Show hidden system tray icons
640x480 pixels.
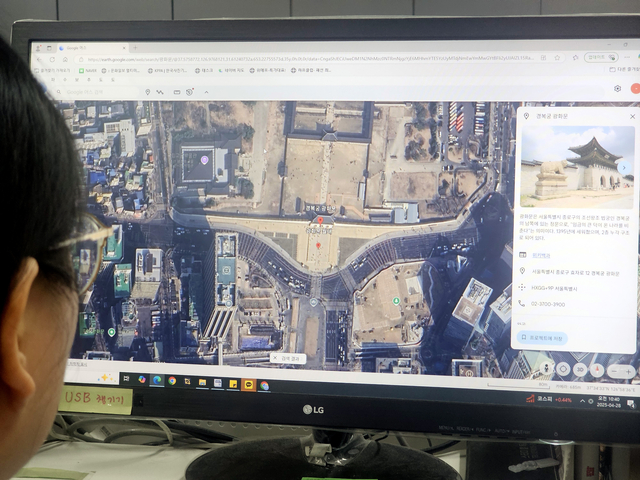(x=582, y=401)
